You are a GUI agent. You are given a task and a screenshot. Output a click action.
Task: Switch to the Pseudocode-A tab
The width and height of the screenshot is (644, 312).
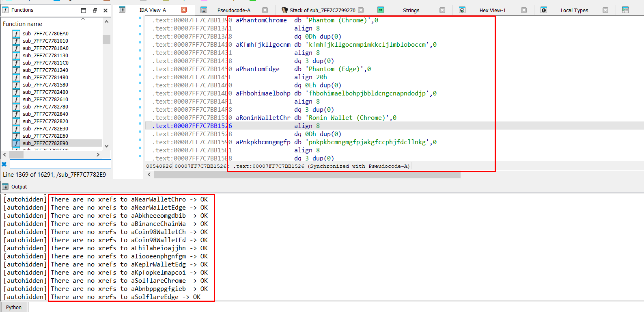[x=234, y=10]
